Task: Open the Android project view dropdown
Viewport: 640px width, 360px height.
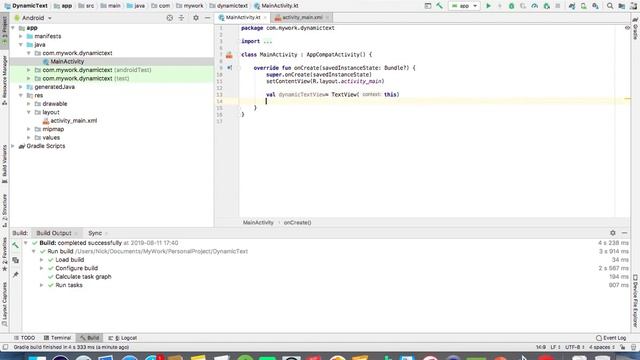Action: [33, 18]
